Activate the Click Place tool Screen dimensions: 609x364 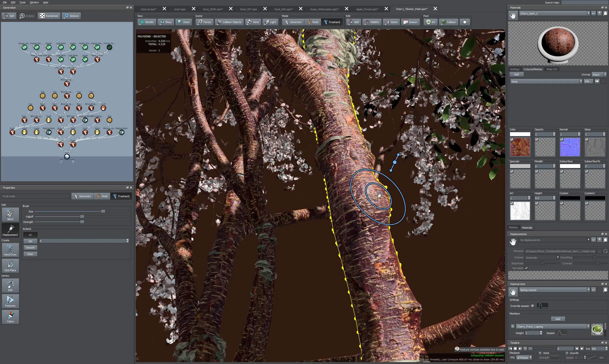coord(10,266)
